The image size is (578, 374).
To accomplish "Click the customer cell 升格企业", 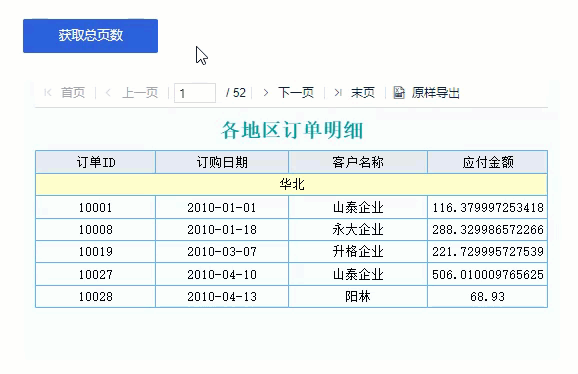I will click(358, 252).
